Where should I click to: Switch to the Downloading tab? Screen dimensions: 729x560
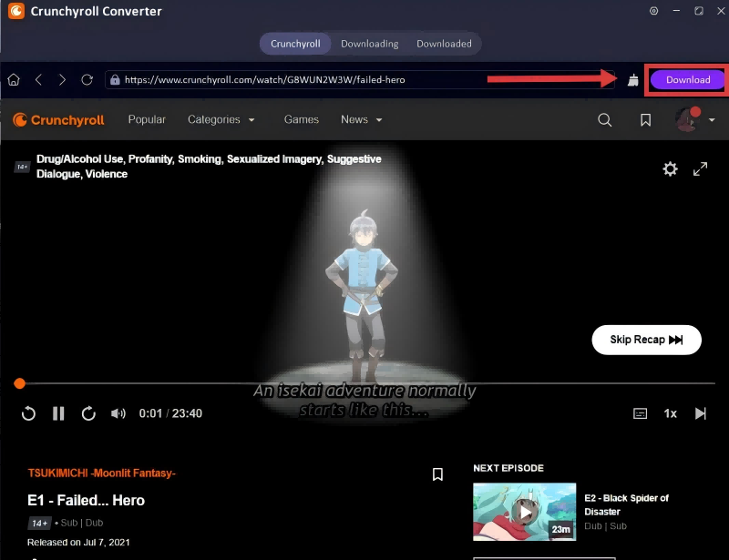370,44
